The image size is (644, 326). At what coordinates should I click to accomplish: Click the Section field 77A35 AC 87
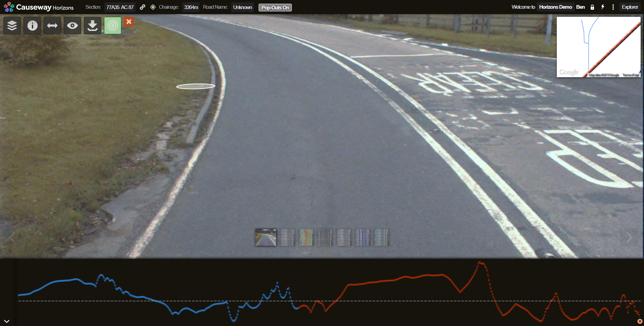120,7
